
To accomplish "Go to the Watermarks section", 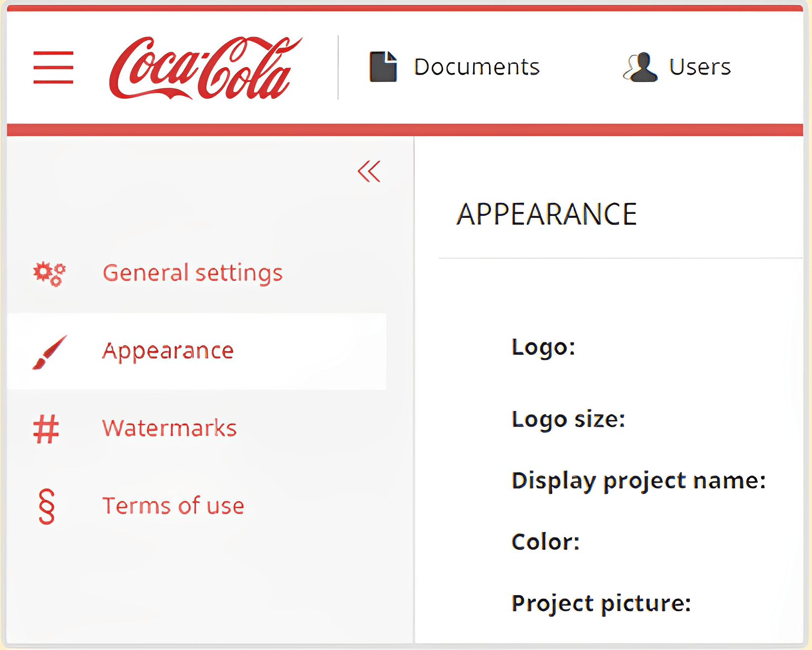I will click(x=169, y=428).
